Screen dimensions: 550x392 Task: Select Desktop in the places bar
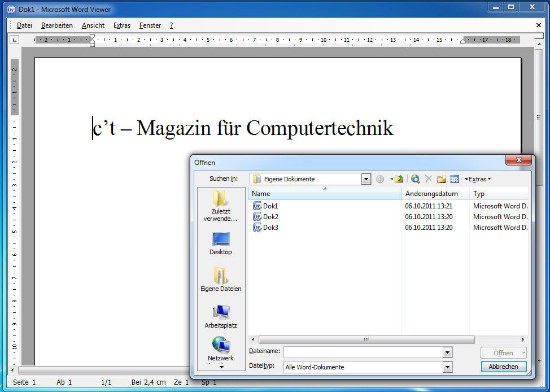(x=221, y=243)
